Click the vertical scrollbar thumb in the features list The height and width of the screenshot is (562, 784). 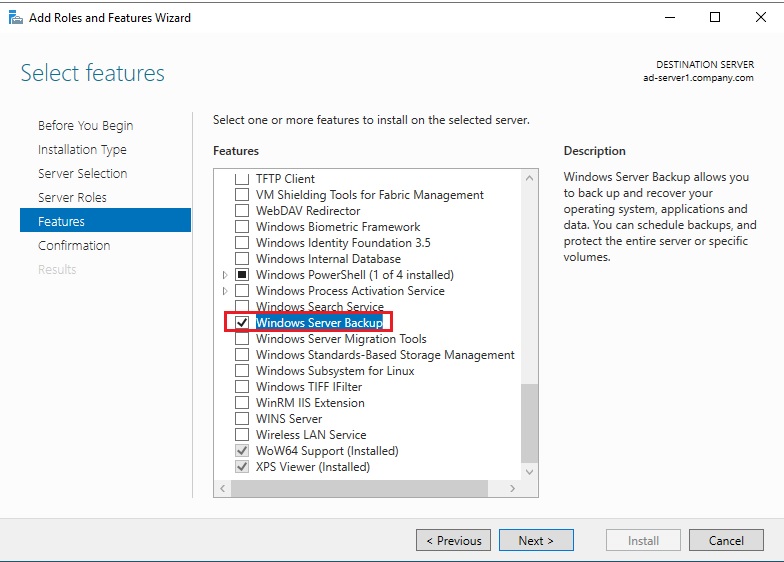tap(530, 423)
